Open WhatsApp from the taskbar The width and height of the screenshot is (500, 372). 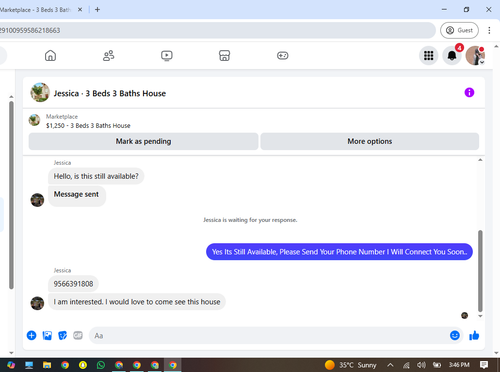(x=101, y=365)
